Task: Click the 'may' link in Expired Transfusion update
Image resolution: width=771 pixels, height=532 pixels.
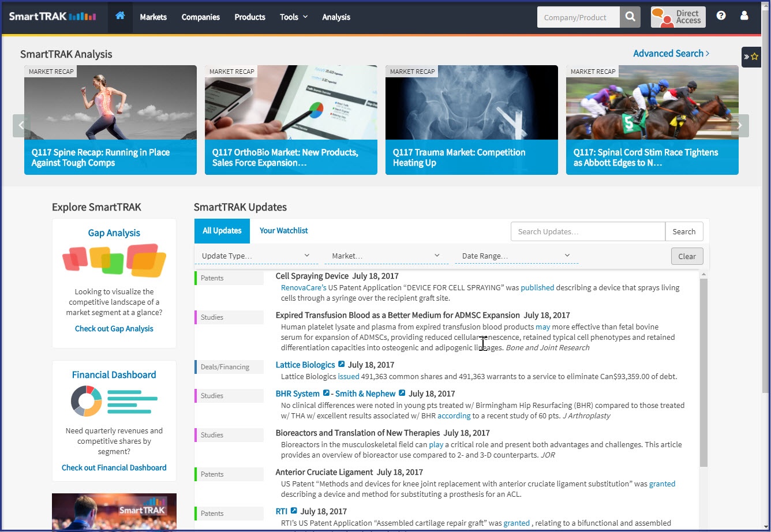Action: (x=543, y=327)
